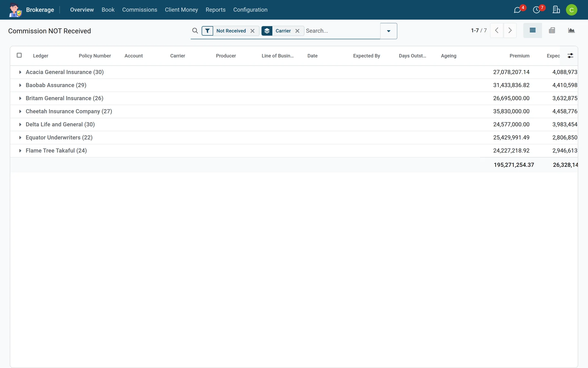The image size is (588, 368).
Task: Open the user avatar menu
Action: pyautogui.click(x=571, y=10)
